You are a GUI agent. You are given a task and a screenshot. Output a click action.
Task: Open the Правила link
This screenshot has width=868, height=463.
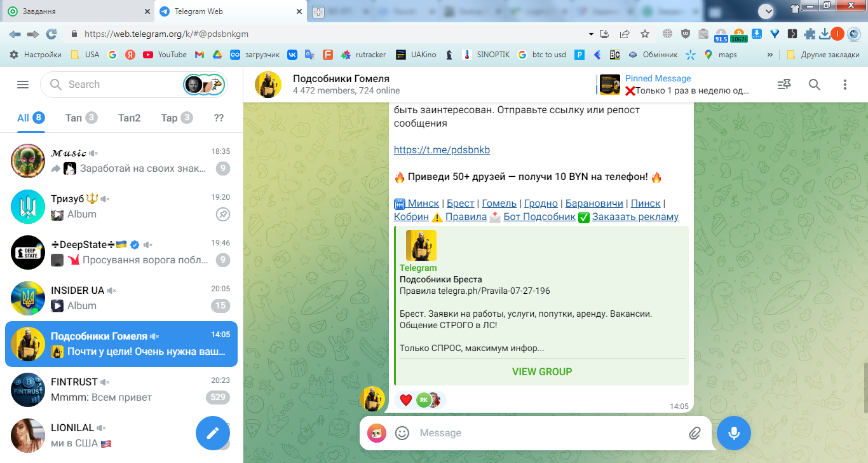(466, 217)
